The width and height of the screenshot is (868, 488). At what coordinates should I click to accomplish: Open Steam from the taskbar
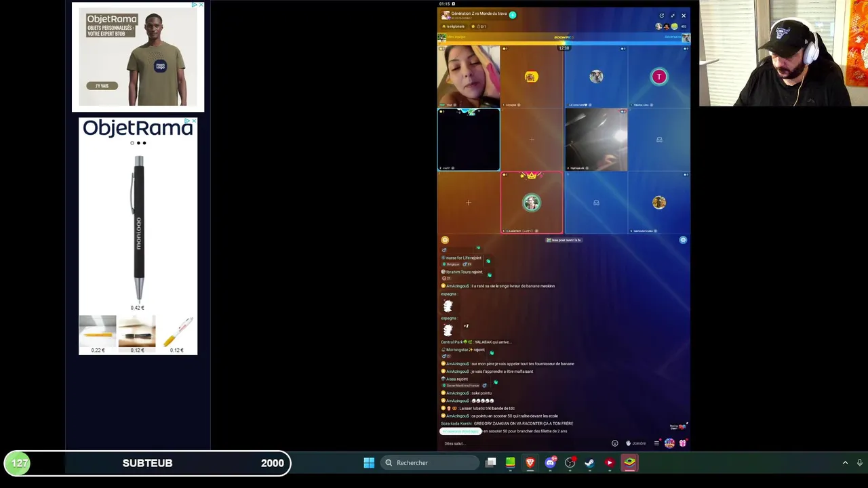point(589,463)
